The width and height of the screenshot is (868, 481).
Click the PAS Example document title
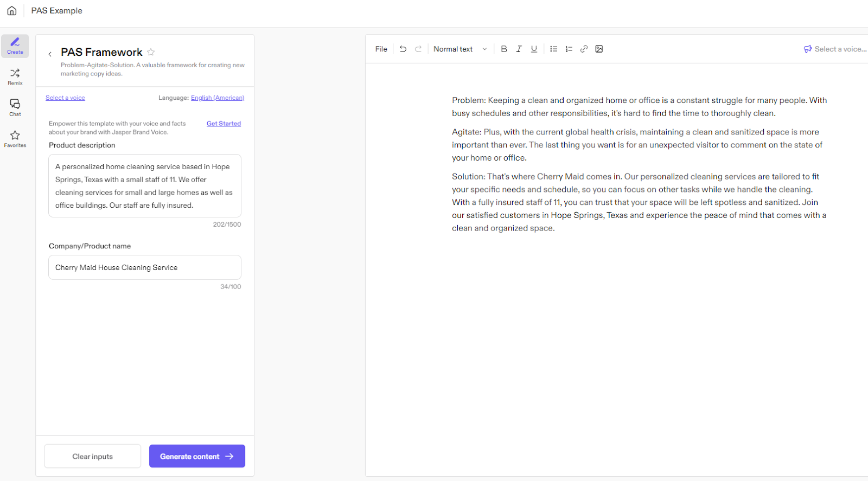pos(57,11)
